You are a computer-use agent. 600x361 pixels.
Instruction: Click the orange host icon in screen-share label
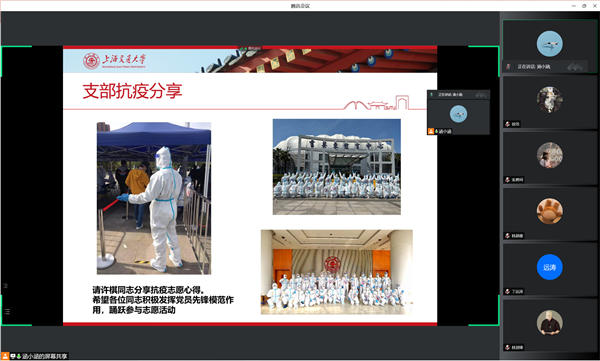coord(5,356)
